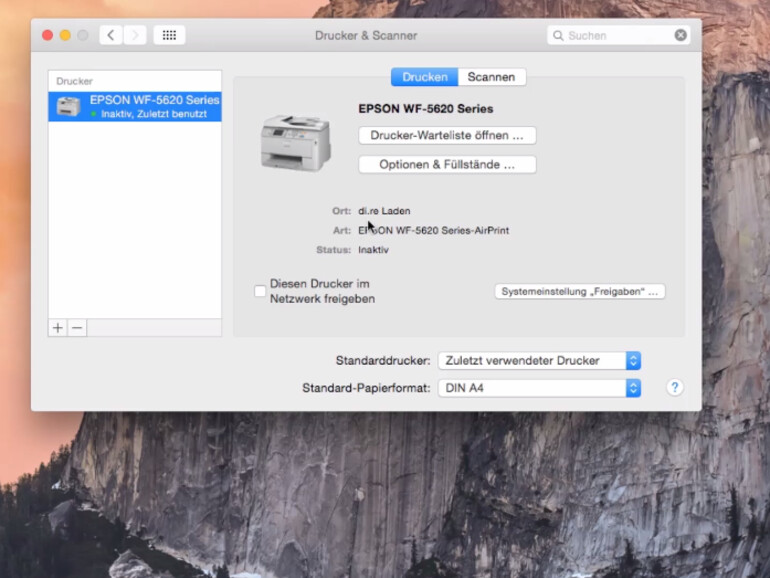Go back with the left arrow button
Image resolution: width=770 pixels, height=578 pixels.
pos(111,35)
